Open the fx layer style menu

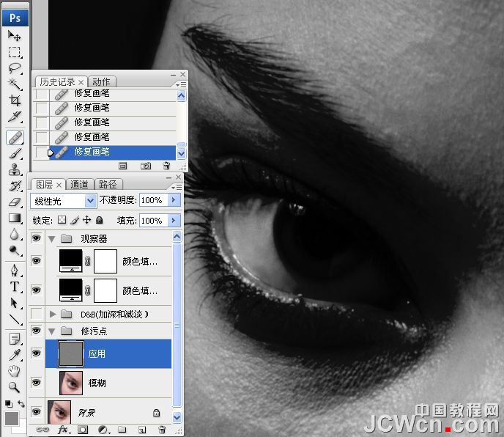pos(63,429)
